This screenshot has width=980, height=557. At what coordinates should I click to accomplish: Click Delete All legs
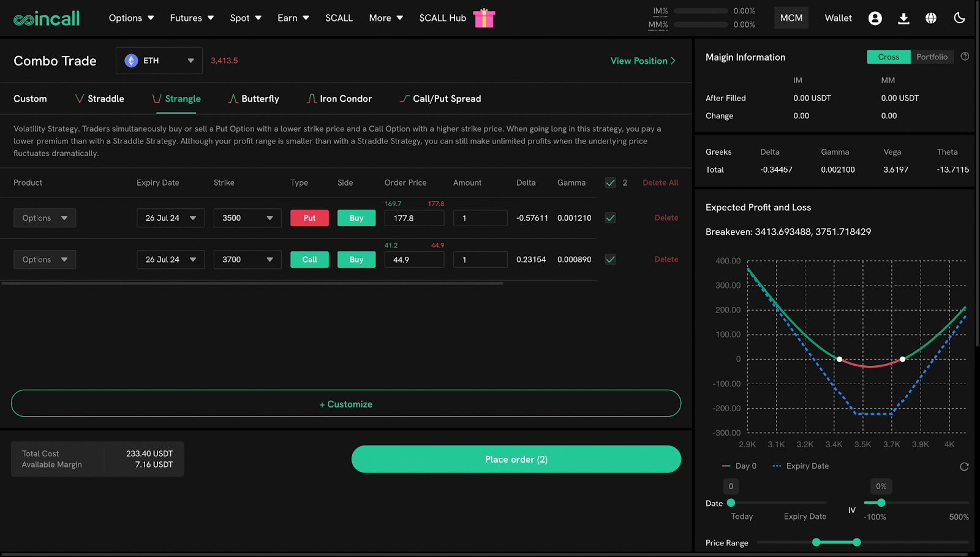tap(660, 183)
